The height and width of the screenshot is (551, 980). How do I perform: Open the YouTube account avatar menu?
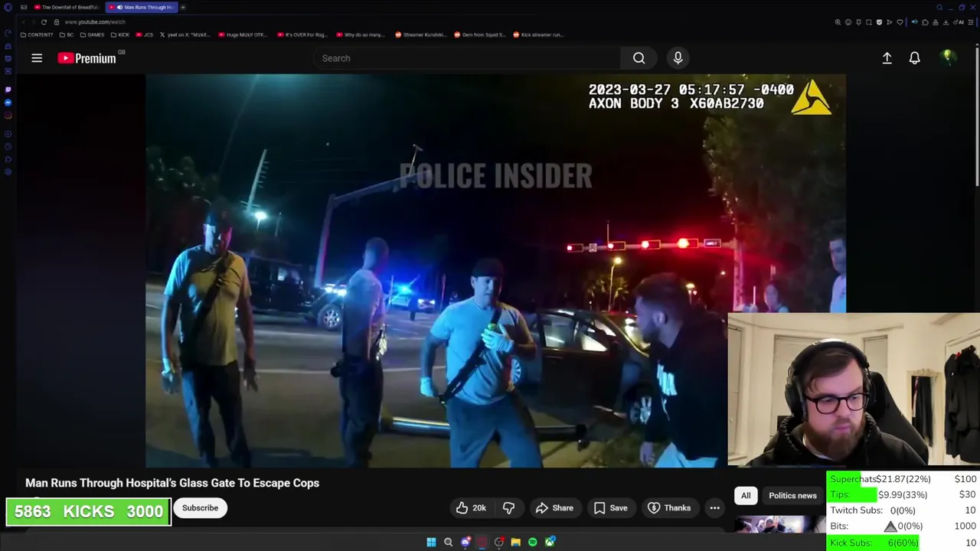(948, 58)
